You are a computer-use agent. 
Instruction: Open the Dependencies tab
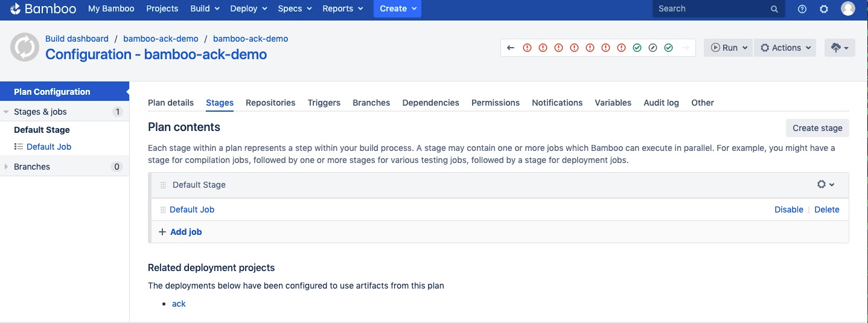pos(431,103)
